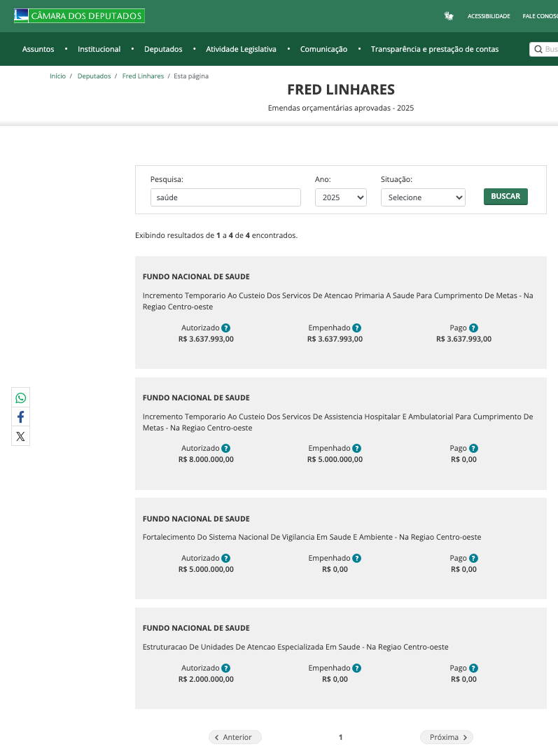
Task: Click help icon beside first Pago
Action: (x=473, y=328)
